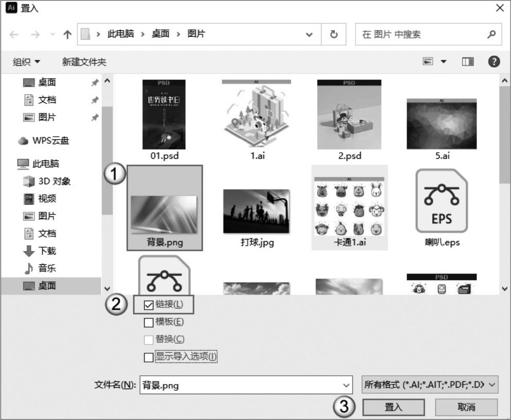This screenshot has width=511, height=420.
Task: Click the 置入 button
Action: [x=394, y=407]
